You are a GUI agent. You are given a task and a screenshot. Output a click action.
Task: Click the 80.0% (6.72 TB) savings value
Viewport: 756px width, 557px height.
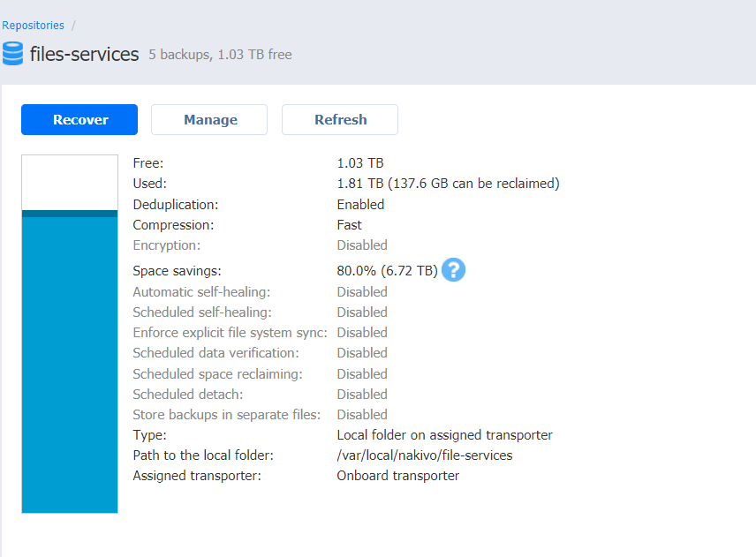pyautogui.click(x=387, y=271)
